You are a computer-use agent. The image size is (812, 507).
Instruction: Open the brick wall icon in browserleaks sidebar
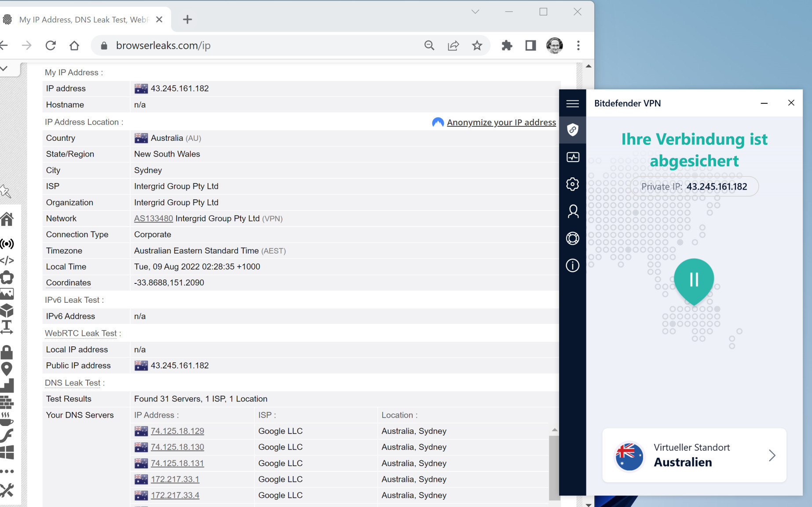pos(7,402)
